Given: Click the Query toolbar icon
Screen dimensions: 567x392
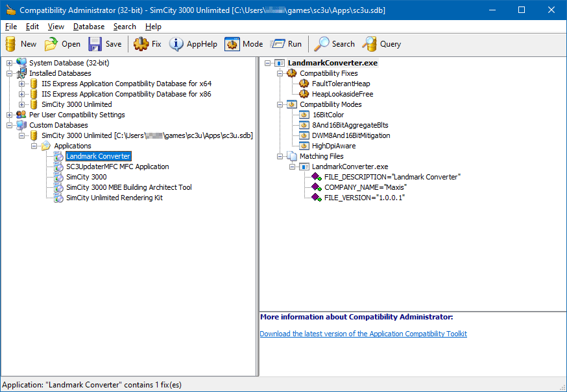Looking at the screenshot, I should tap(370, 44).
